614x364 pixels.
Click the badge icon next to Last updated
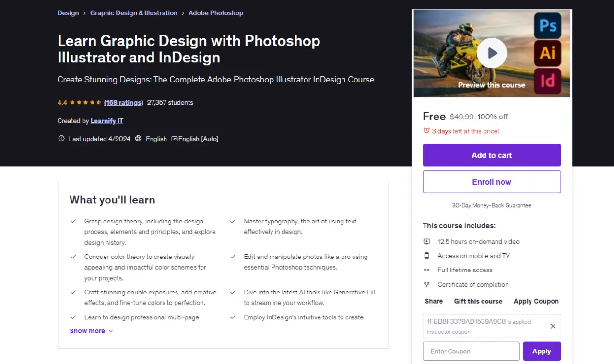61,139
